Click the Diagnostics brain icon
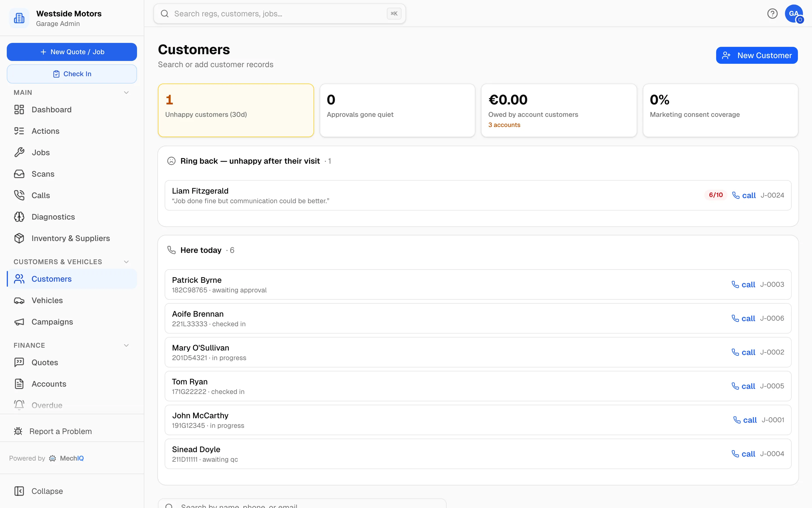 point(19,217)
